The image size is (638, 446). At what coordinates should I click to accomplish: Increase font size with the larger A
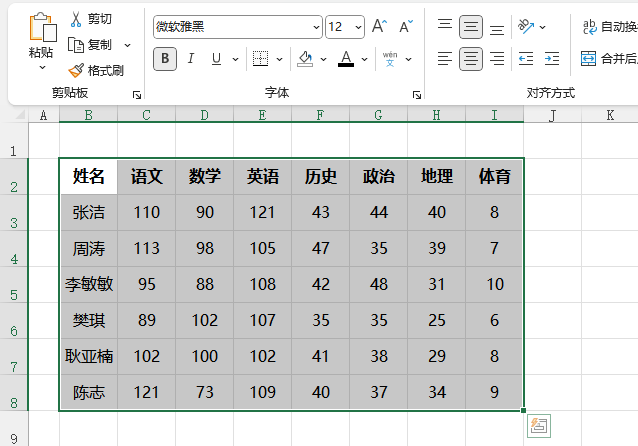pos(380,26)
